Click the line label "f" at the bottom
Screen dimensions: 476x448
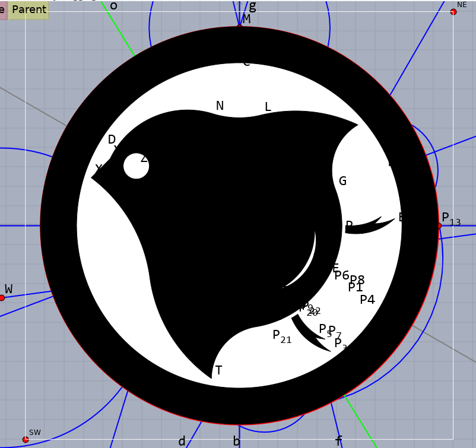[x=339, y=440]
